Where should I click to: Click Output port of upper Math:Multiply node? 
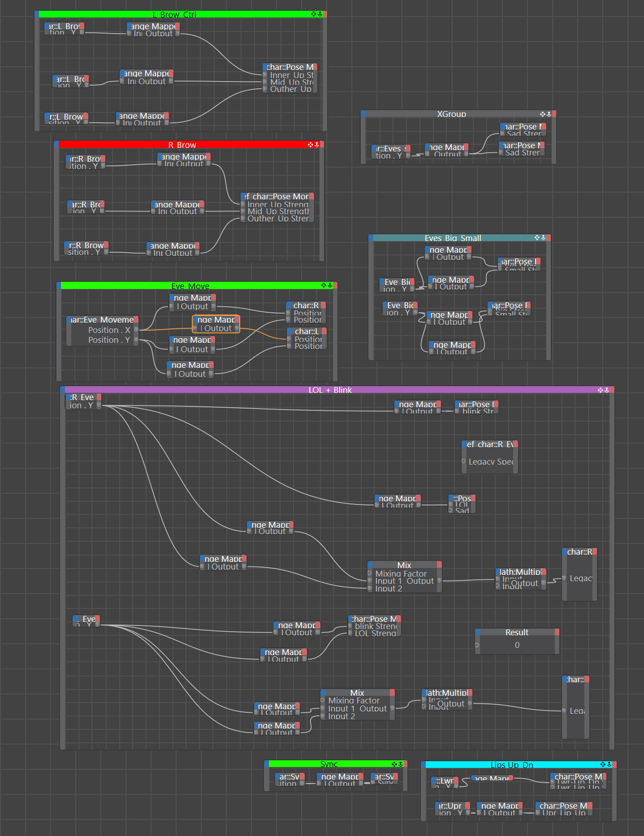coord(543,583)
